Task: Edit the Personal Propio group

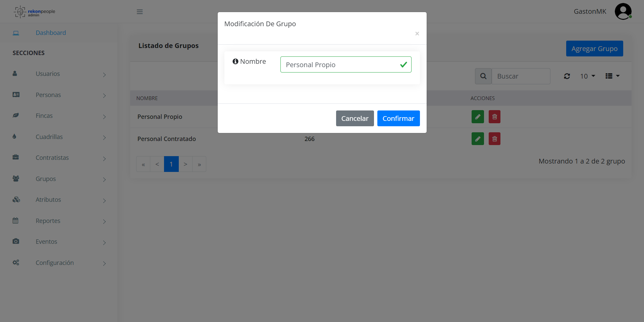Action: pyautogui.click(x=478, y=117)
